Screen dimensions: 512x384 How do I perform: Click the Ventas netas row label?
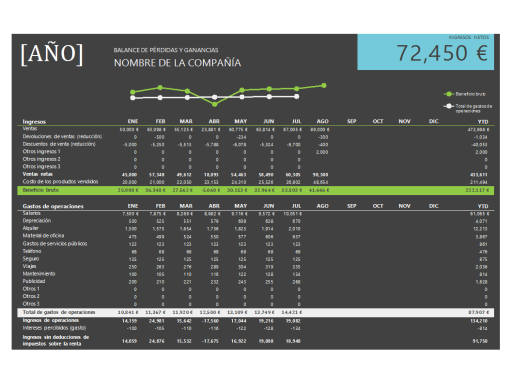tap(37, 174)
